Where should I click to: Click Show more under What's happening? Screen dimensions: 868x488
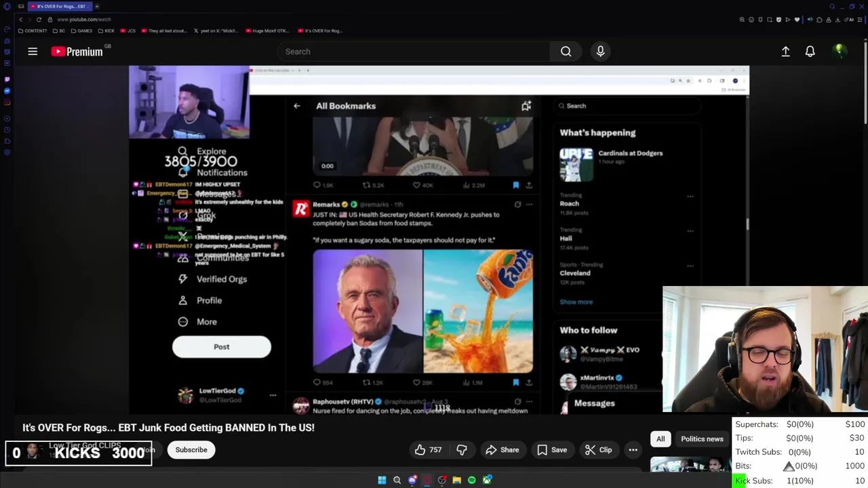[576, 302]
